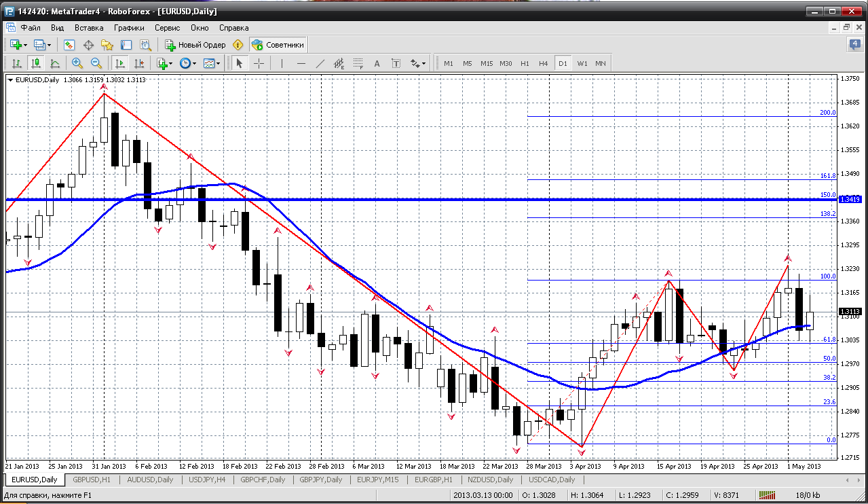Screen dimensions: 868x504
Task: Toggle chart shift
Action: [139, 63]
